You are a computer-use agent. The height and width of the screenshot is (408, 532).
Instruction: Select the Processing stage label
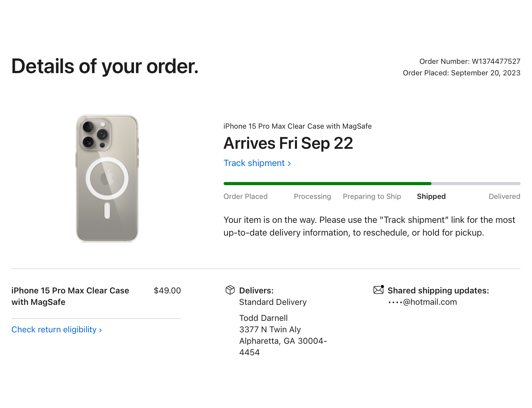pyautogui.click(x=312, y=196)
